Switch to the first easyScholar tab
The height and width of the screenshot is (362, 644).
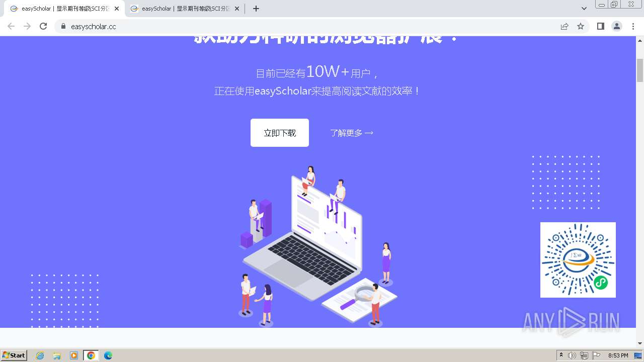(x=63, y=9)
